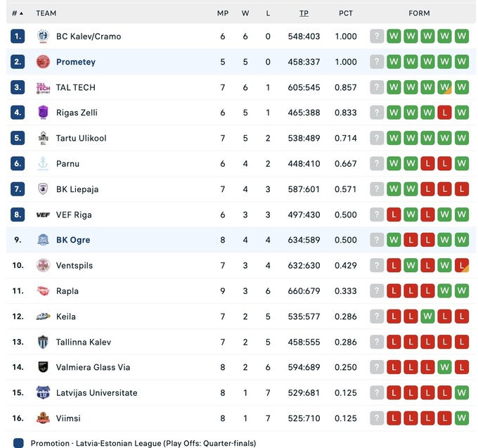Sort standings by PCT column header
478x448 pixels.
tap(346, 13)
